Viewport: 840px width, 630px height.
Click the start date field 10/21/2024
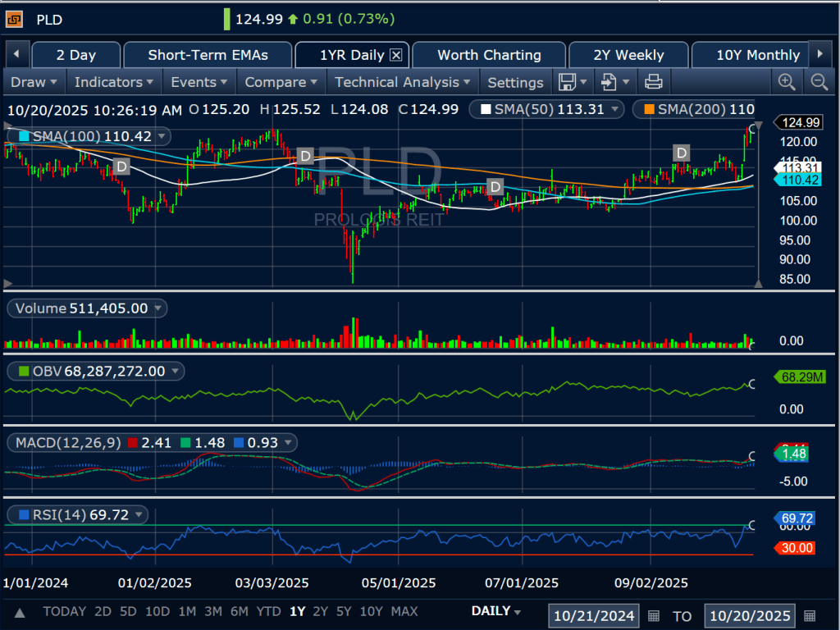tap(595, 615)
